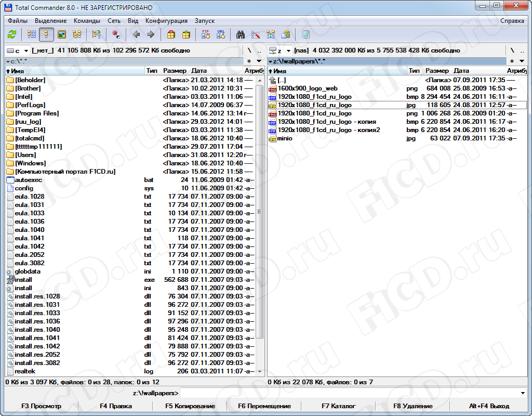Invert selection using red asterisk icon

point(116,34)
